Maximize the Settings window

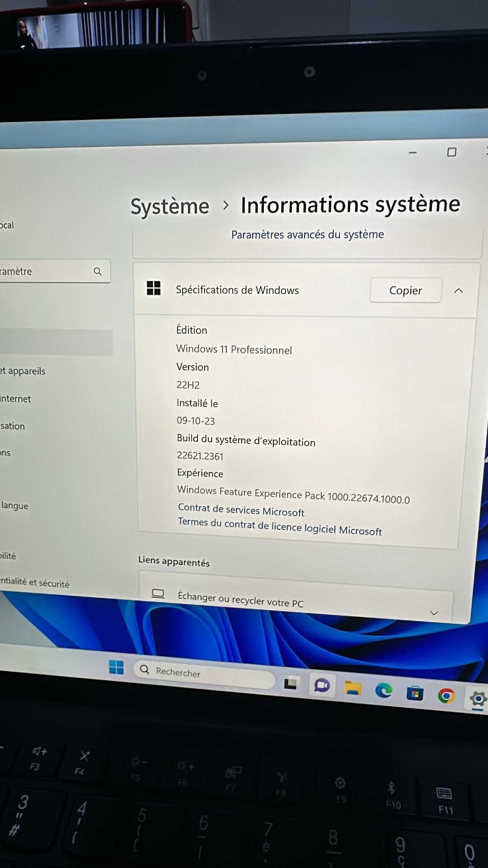click(451, 152)
